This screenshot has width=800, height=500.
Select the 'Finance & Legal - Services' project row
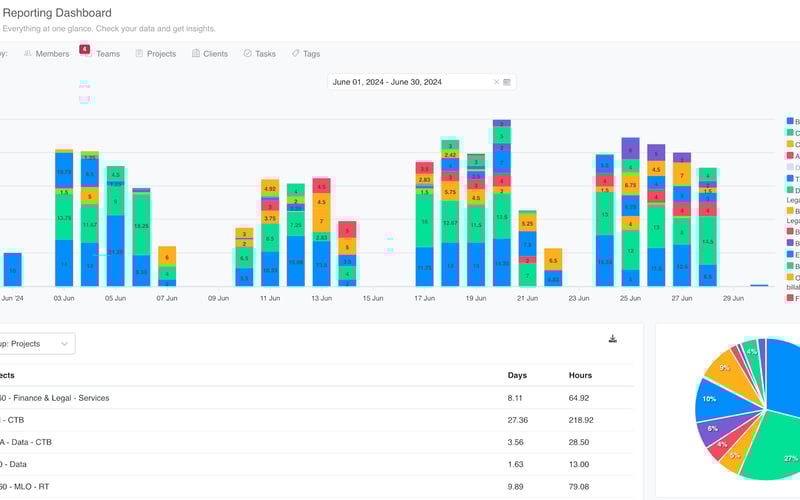316,398
